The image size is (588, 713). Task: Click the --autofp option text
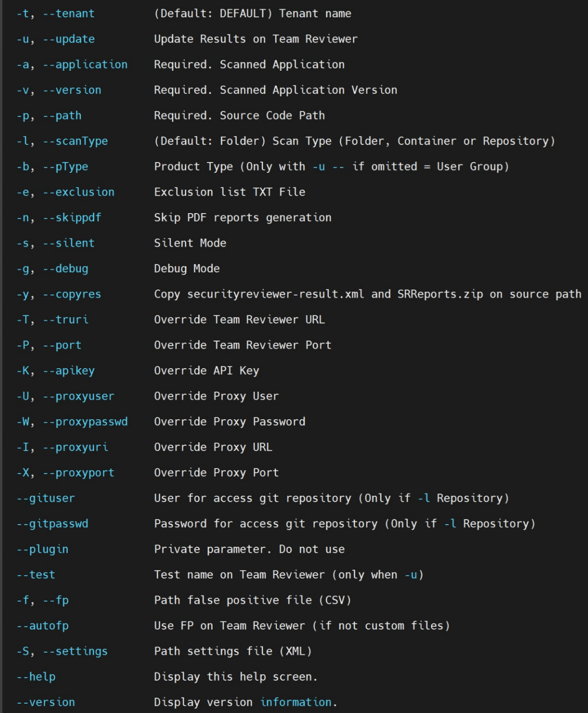(x=42, y=626)
